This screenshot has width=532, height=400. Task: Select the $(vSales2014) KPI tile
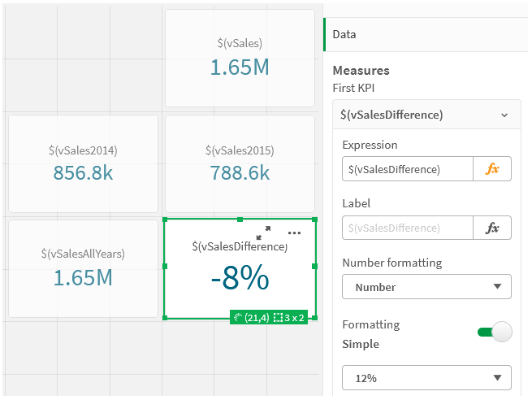[x=83, y=163]
